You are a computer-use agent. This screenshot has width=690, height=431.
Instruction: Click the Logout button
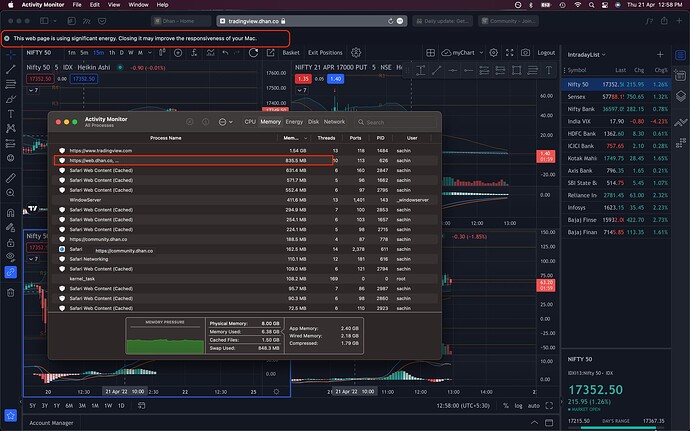(546, 53)
